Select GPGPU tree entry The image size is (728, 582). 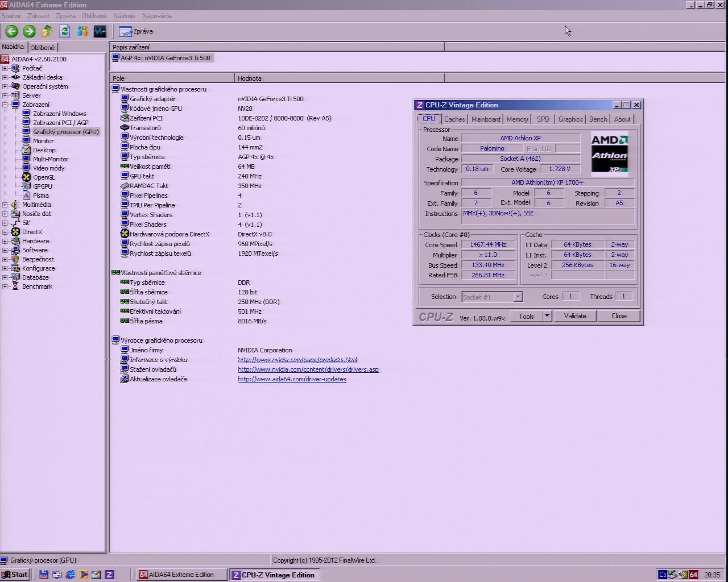(x=43, y=186)
